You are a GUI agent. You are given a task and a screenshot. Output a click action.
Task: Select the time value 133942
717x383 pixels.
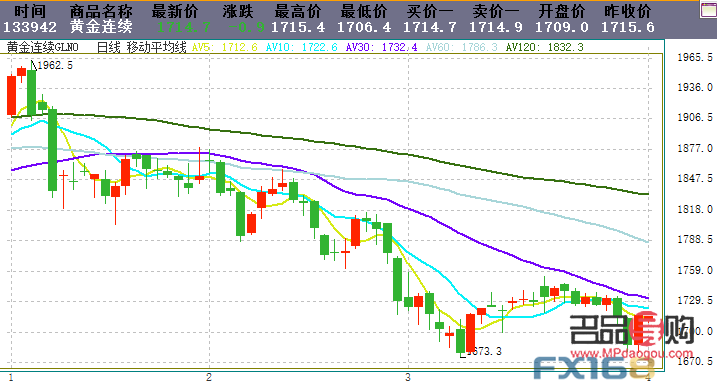tap(30, 27)
